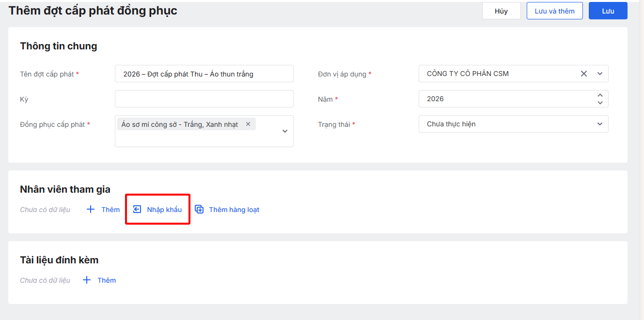The width and height of the screenshot is (644, 320).
Task: Click the Thêm hàng loạt link text
Action: (x=234, y=210)
